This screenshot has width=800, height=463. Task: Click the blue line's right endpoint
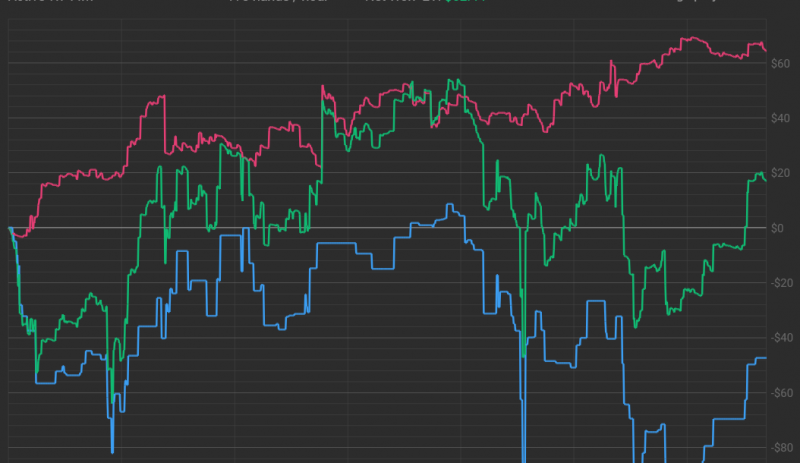[x=766, y=358]
